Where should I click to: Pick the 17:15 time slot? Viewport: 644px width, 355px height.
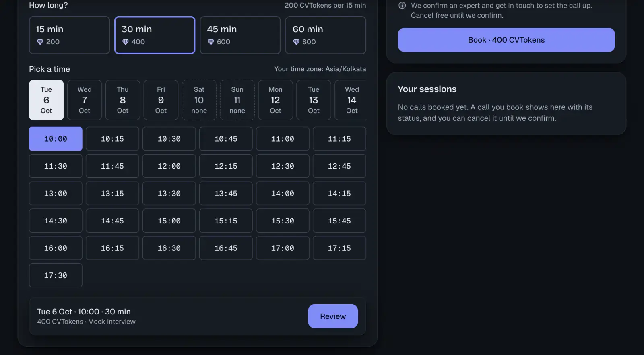click(339, 248)
